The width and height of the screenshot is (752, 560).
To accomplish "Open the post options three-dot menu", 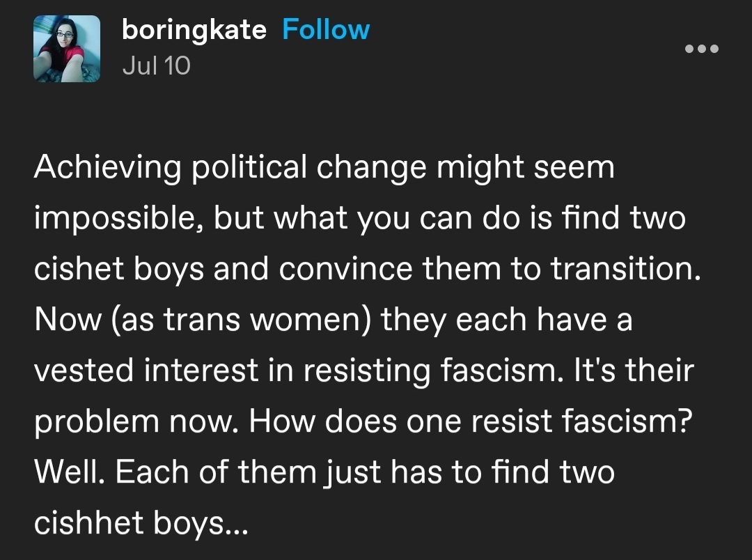I will [702, 49].
